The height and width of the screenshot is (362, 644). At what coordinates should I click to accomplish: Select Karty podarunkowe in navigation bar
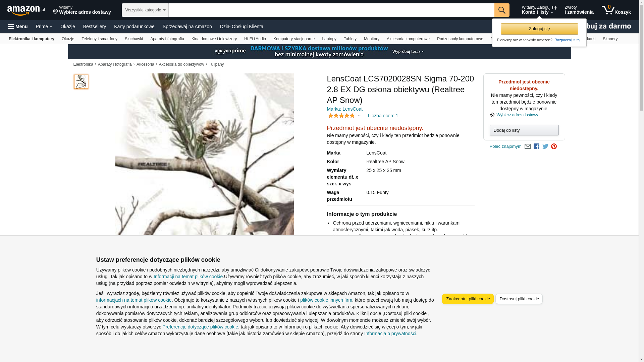pyautogui.click(x=134, y=26)
